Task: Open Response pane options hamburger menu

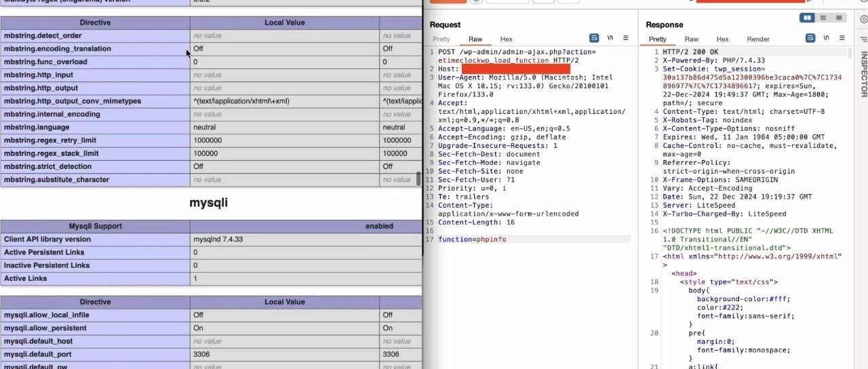Action: (842, 39)
